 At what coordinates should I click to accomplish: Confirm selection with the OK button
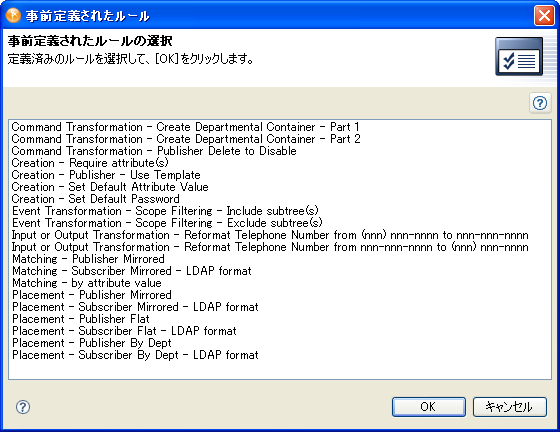pyautogui.click(x=429, y=407)
